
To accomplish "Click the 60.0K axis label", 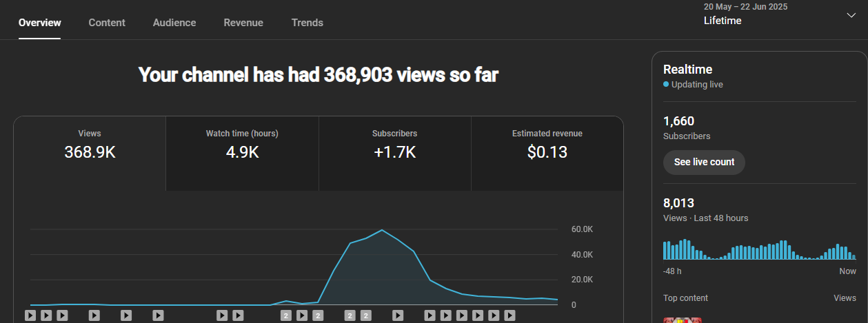I will click(583, 229).
